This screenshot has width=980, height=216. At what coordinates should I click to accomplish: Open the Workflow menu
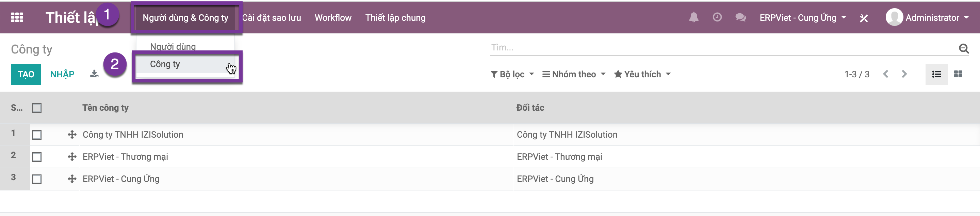(333, 18)
